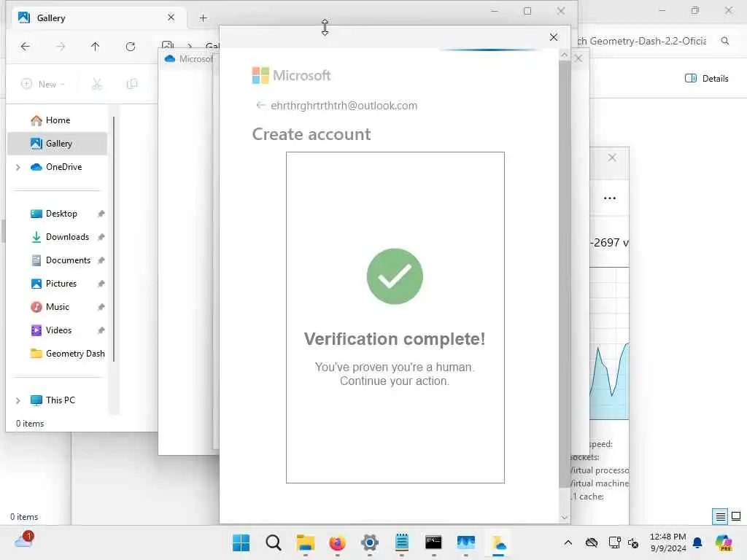This screenshot has height=560, width=747.
Task: Open the three-dots menu in background panel
Action: click(610, 198)
